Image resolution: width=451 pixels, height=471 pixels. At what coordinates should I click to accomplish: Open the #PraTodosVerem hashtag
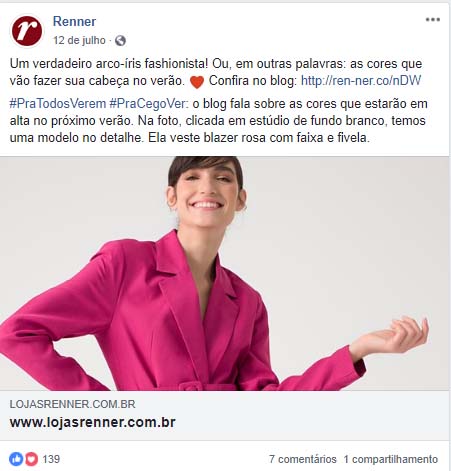[x=58, y=104]
